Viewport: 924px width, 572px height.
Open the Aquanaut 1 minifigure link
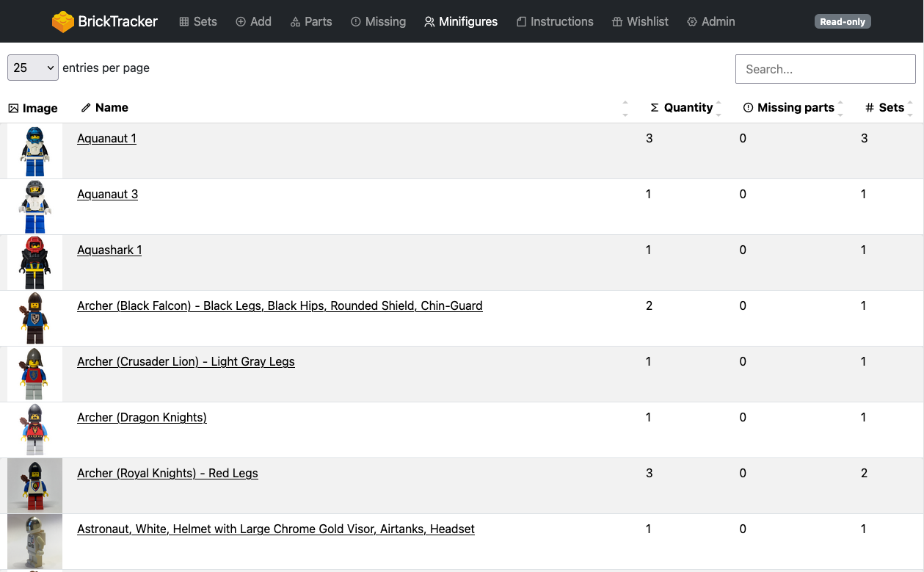106,138
